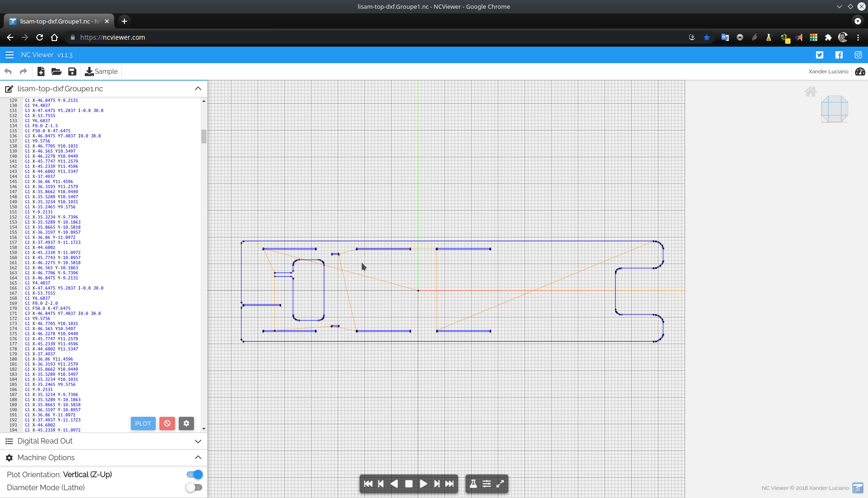This screenshot has height=498, width=868.
Task: Open NC Viewer's Twitter page
Action: coord(819,55)
